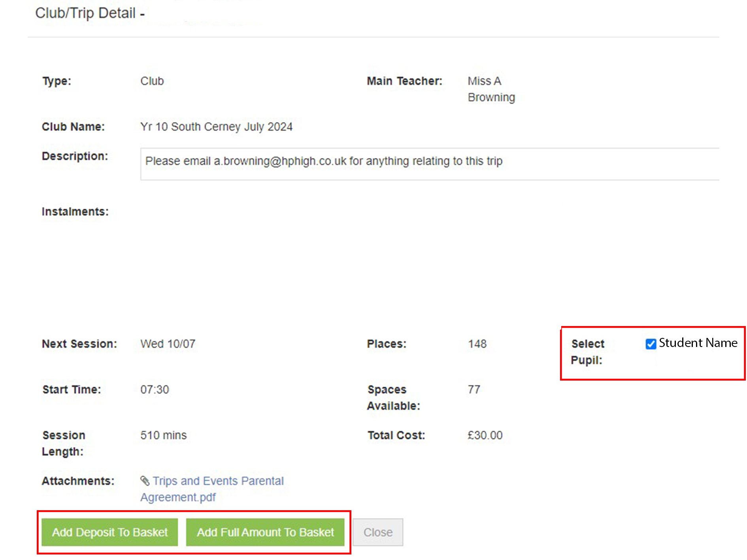Click the 148 places value
The height and width of the screenshot is (560, 747).
point(477,344)
